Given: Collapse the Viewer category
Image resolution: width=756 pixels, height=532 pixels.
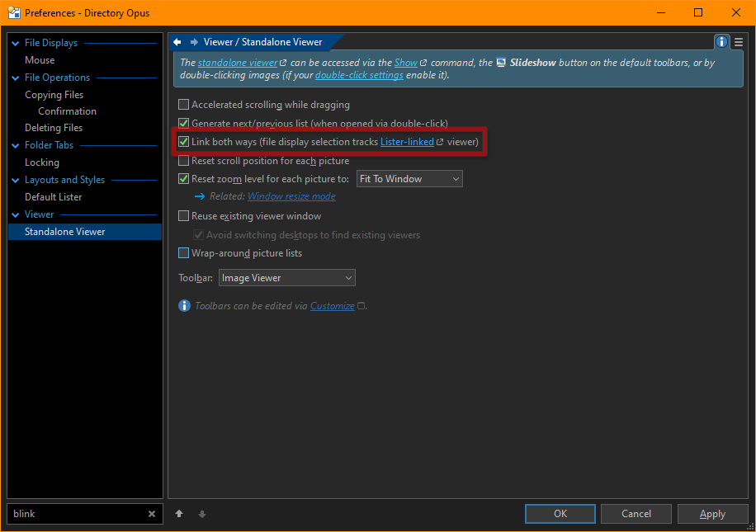Looking at the screenshot, I should click(16, 215).
